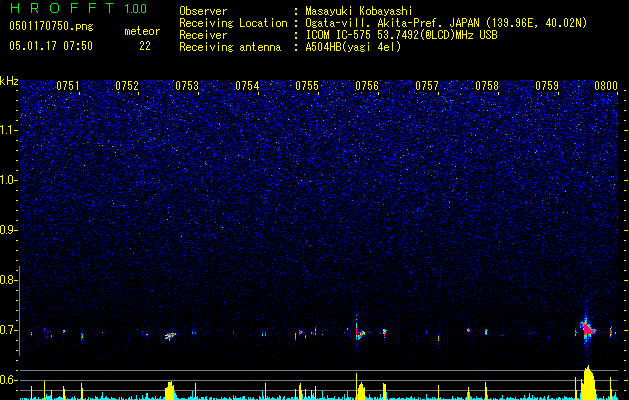The width and height of the screenshot is (629, 400).
Task: Click the 0.8 kHz axis label
Action: click(x=8, y=280)
